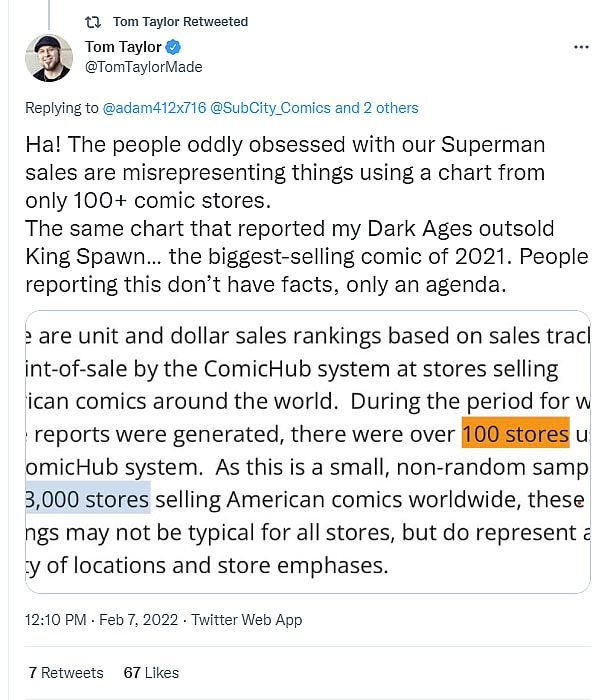View the 7 Retweets list

(x=66, y=672)
